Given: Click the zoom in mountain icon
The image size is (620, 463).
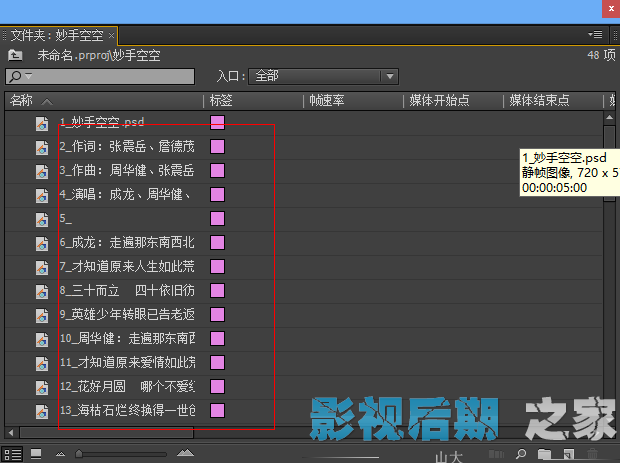Looking at the screenshot, I should point(185,453).
